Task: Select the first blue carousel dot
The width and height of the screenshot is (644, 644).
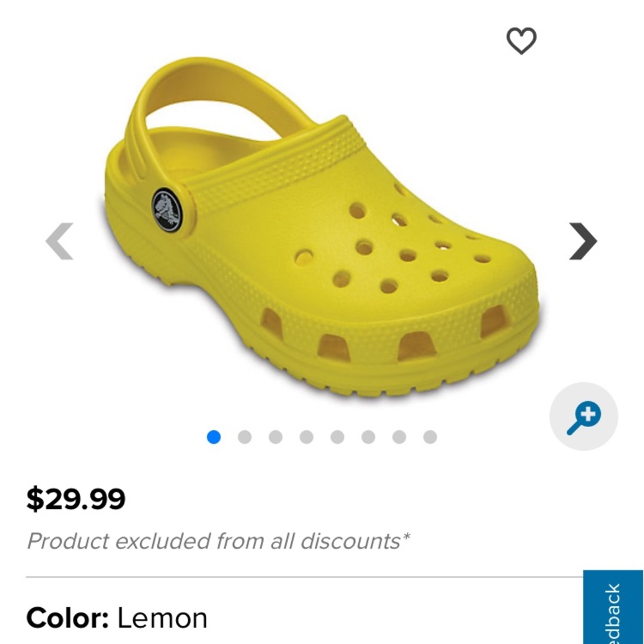Action: pyautogui.click(x=214, y=437)
